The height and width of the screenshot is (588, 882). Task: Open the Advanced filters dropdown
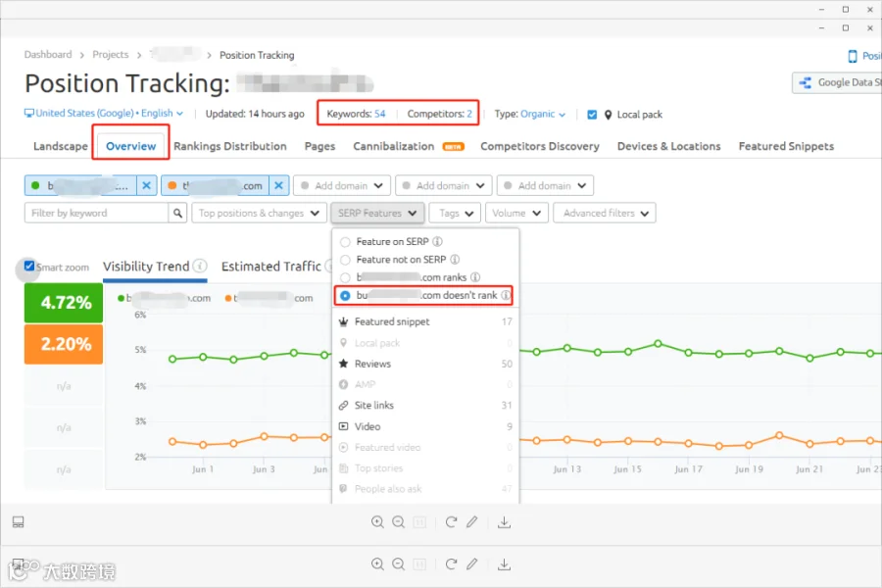point(605,214)
